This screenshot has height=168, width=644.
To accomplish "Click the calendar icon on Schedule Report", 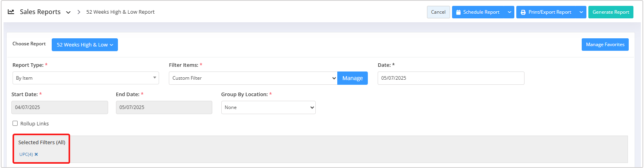I will [458, 12].
